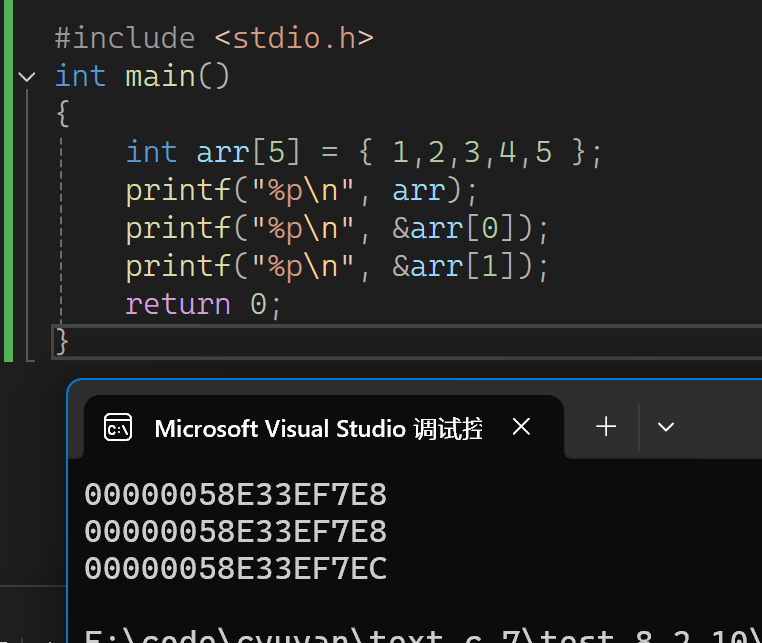762x643 pixels.
Task: Click the printf line printing arr
Action: 301,190
